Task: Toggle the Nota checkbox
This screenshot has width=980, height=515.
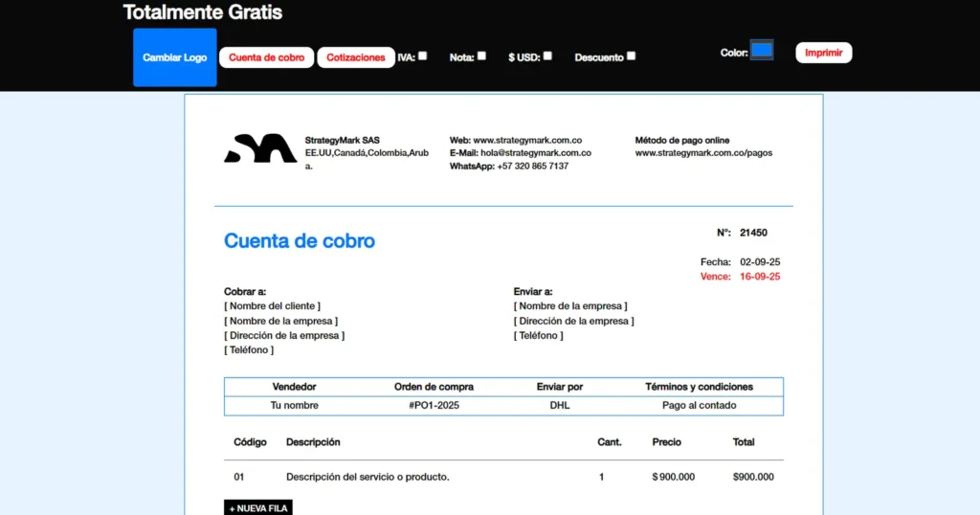Action: [x=481, y=56]
